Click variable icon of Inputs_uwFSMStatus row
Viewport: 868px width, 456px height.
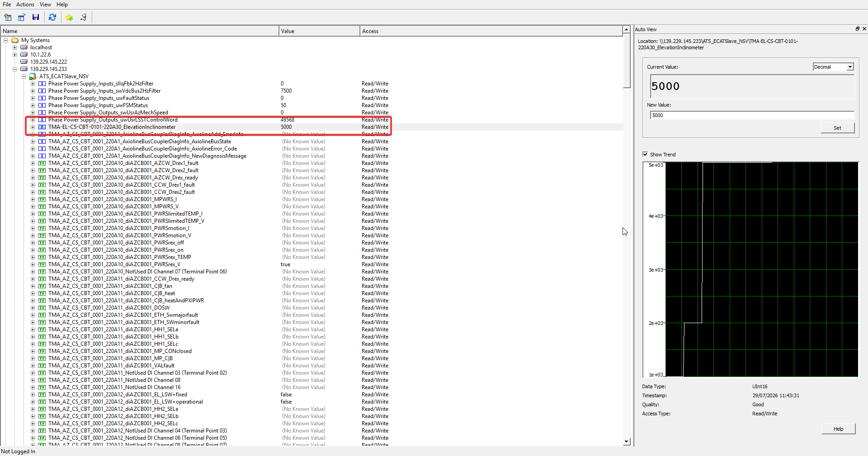[42, 105]
